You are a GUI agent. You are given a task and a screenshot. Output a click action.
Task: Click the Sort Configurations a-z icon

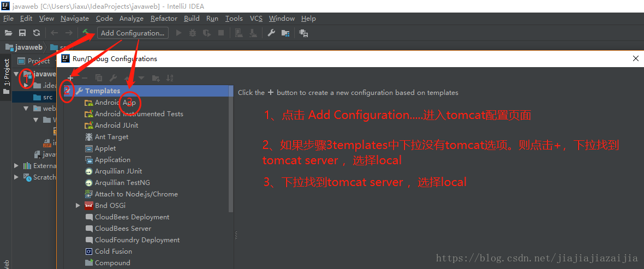coord(170,77)
